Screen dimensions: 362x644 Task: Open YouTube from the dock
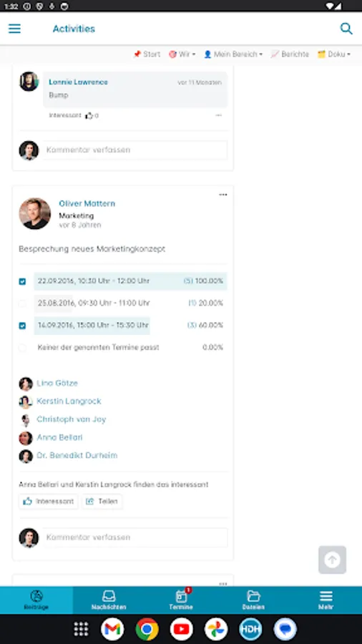pos(182,629)
